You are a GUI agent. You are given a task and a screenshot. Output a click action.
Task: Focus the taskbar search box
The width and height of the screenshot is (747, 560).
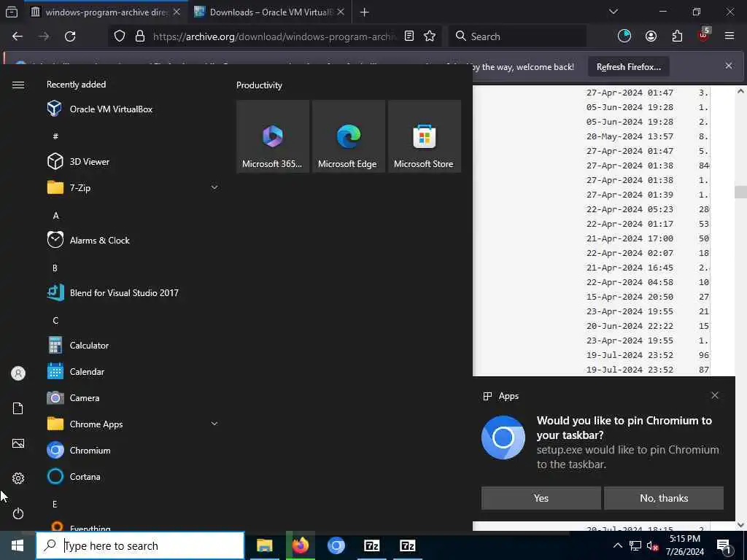141,545
